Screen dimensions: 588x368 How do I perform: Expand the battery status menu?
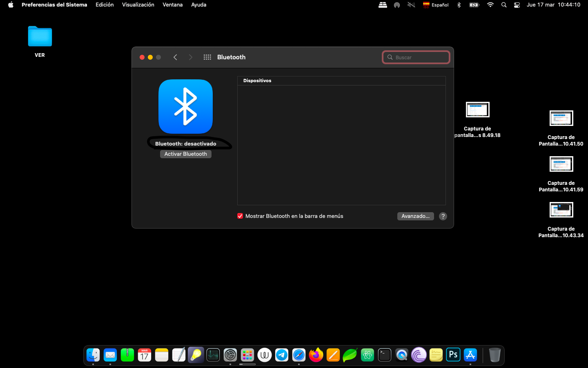[x=474, y=5]
